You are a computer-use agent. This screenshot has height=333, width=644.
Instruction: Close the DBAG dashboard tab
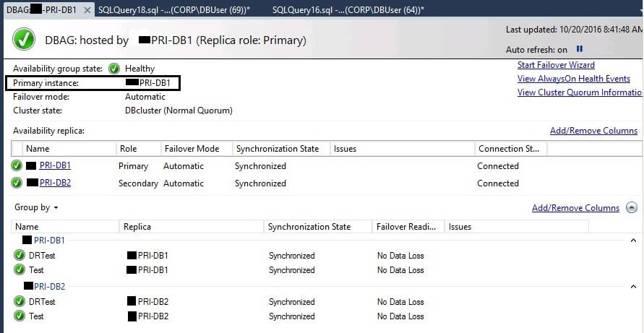pyautogui.click(x=87, y=10)
